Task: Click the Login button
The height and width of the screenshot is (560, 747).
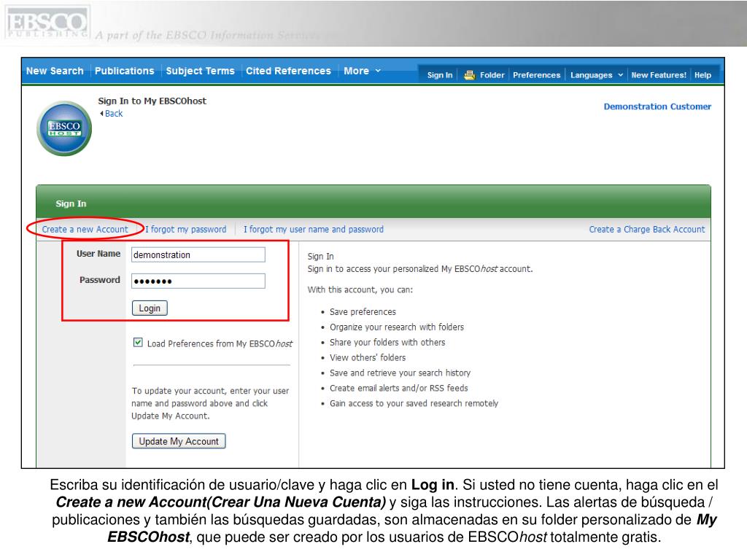Action: [150, 308]
